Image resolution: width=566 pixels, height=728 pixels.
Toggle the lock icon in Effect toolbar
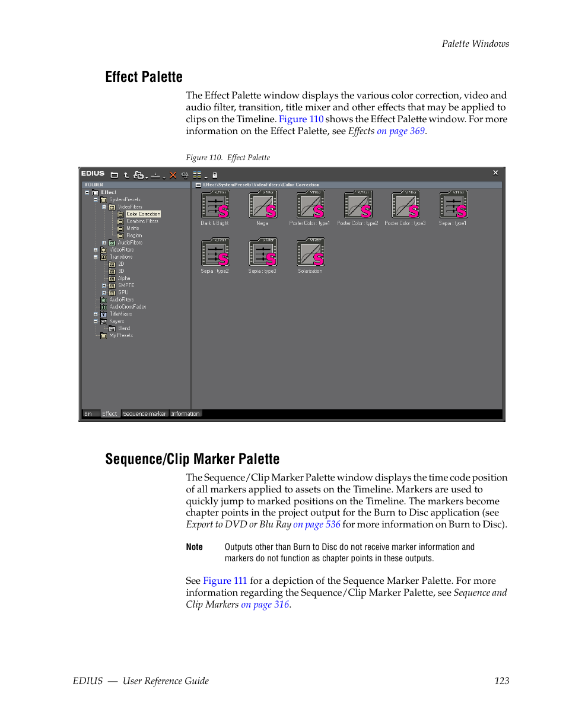215,175
